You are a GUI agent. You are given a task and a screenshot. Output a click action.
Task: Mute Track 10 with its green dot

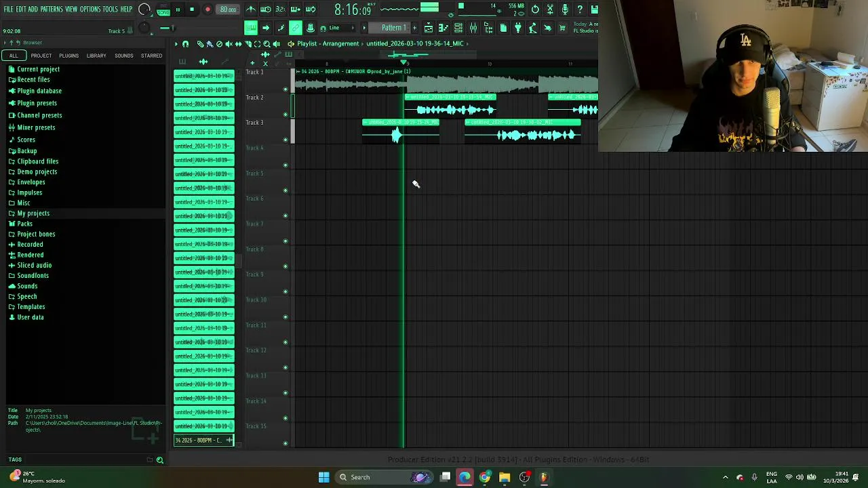click(285, 317)
